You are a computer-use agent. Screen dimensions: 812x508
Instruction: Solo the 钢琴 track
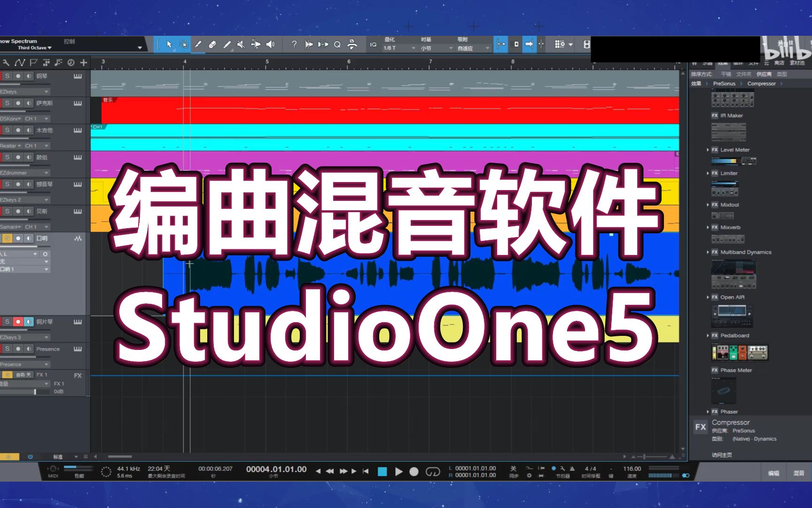(7, 76)
